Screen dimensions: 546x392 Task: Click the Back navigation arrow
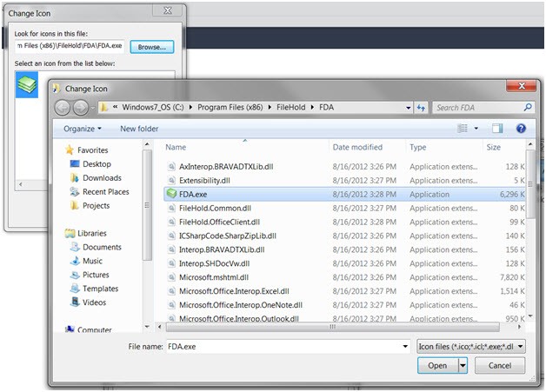pyautogui.click(x=63, y=108)
